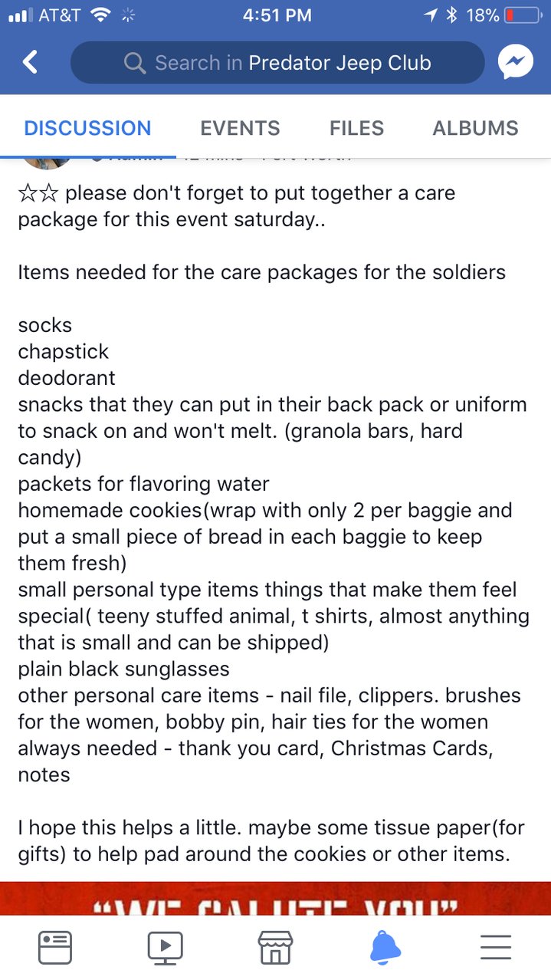Open the News Feed icon
This screenshot has height=980, width=551.
(x=55, y=948)
